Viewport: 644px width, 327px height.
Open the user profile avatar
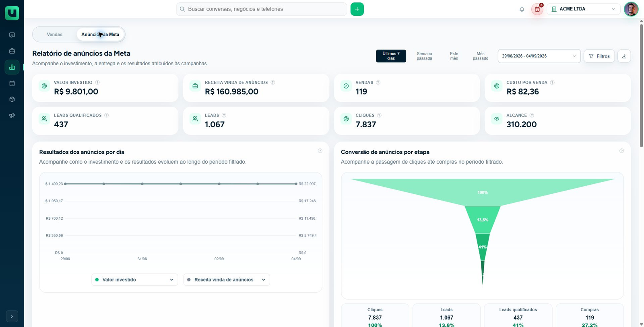pos(631,9)
